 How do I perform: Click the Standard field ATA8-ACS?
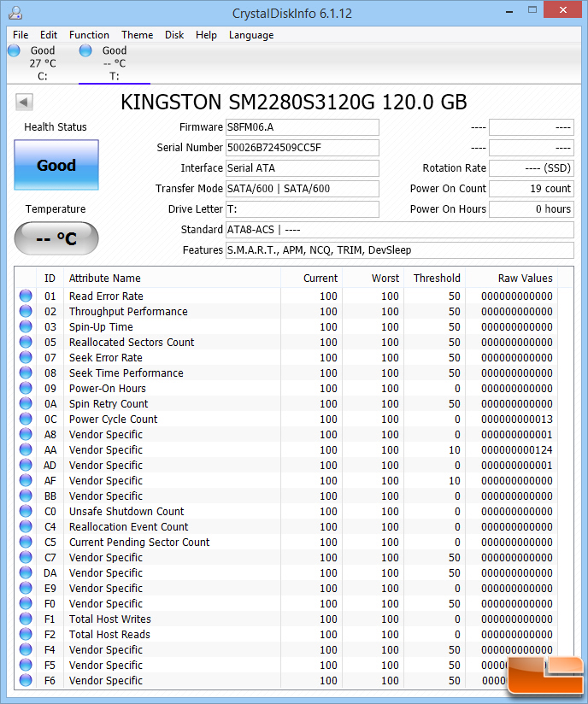point(400,230)
